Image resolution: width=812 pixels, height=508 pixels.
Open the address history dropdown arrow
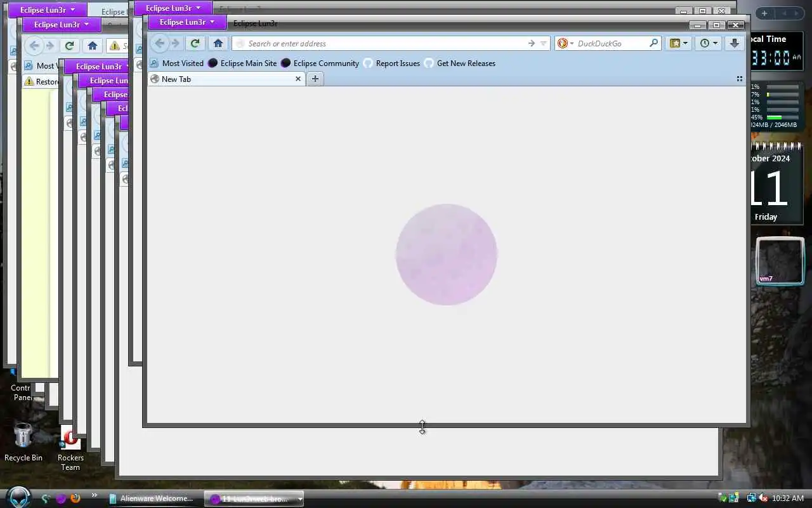[x=543, y=44]
